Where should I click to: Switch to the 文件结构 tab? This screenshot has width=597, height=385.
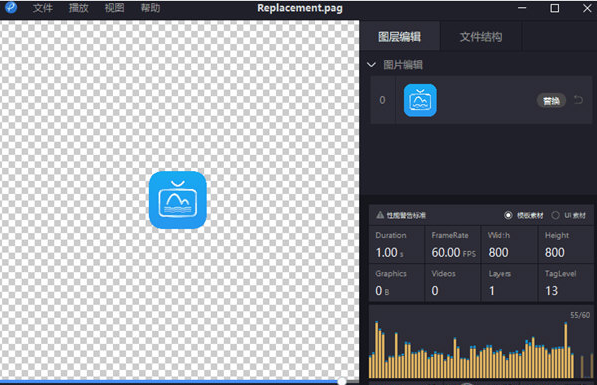pos(481,37)
